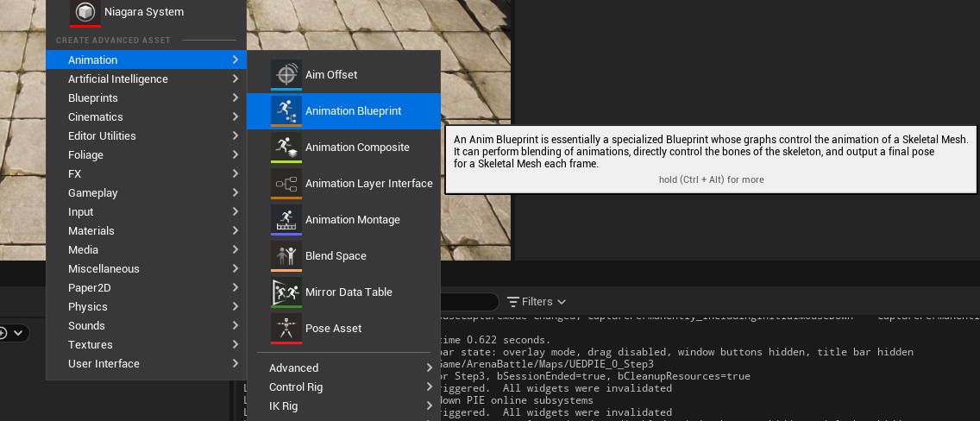The height and width of the screenshot is (421, 980).
Task: Open the User Interface submenu
Action: click(x=147, y=363)
